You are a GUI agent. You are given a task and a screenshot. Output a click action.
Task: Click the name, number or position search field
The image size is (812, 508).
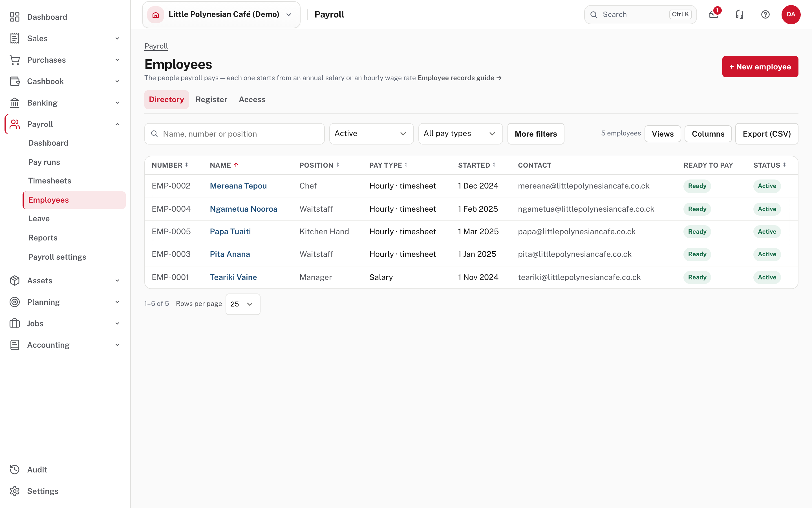click(234, 134)
